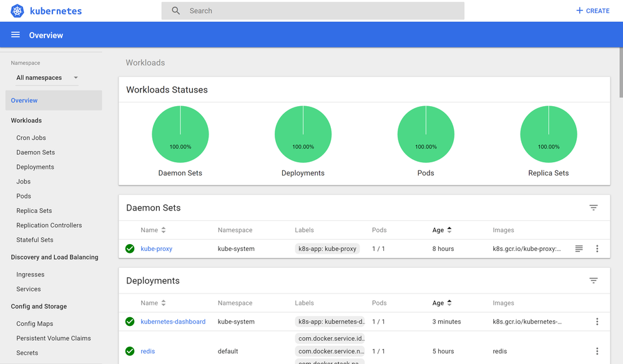Select Overview in sidebar
This screenshot has height=364, width=623.
point(54,101)
